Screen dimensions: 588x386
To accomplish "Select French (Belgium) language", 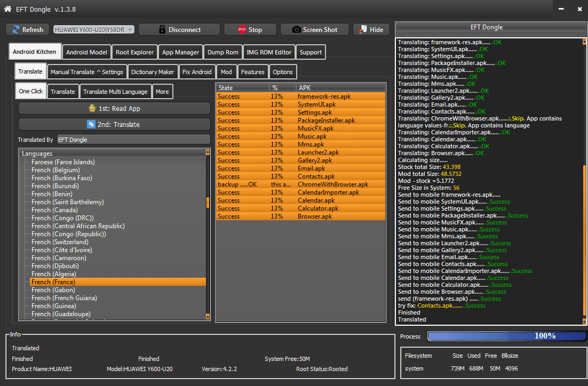I will (55, 170).
